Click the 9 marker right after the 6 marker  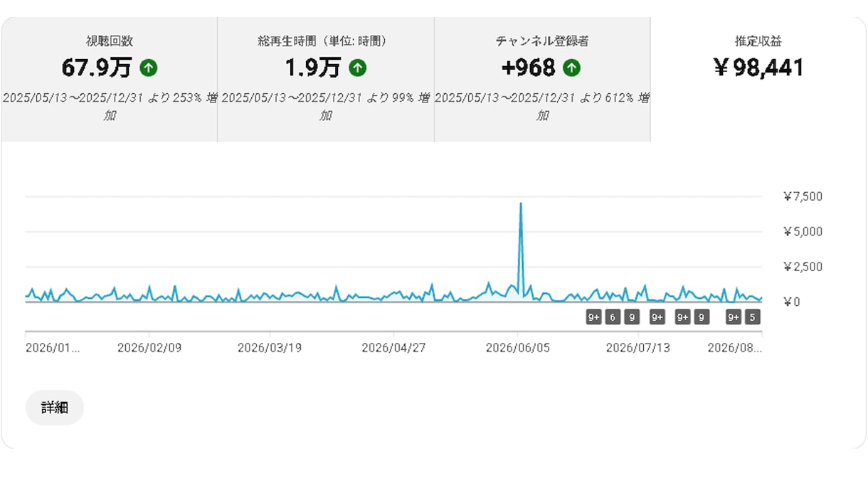click(631, 317)
